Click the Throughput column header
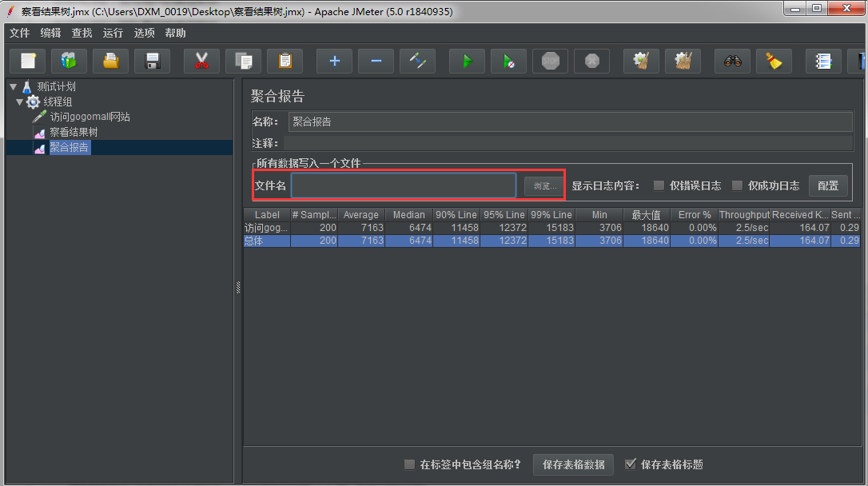Image resolution: width=868 pixels, height=486 pixels. (744, 215)
